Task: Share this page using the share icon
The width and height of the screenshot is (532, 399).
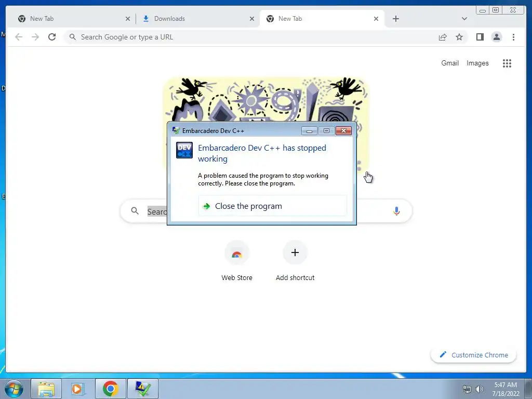Action: [443, 37]
